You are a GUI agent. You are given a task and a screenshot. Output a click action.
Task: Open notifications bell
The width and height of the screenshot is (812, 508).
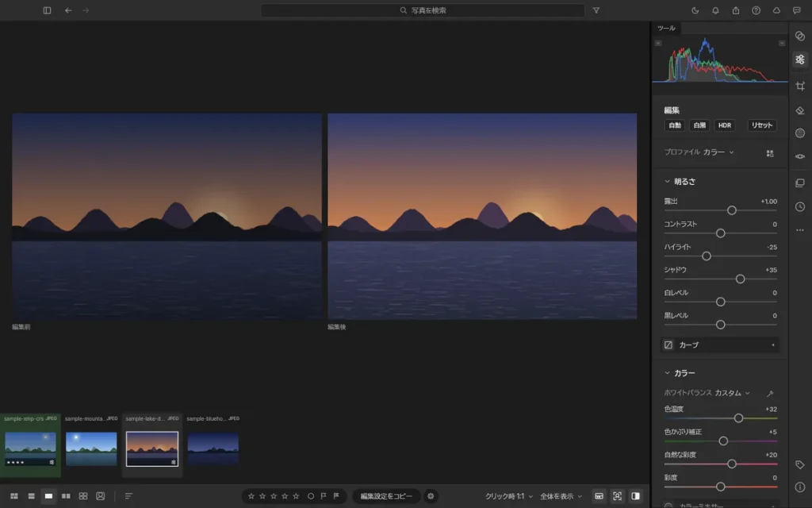click(715, 10)
